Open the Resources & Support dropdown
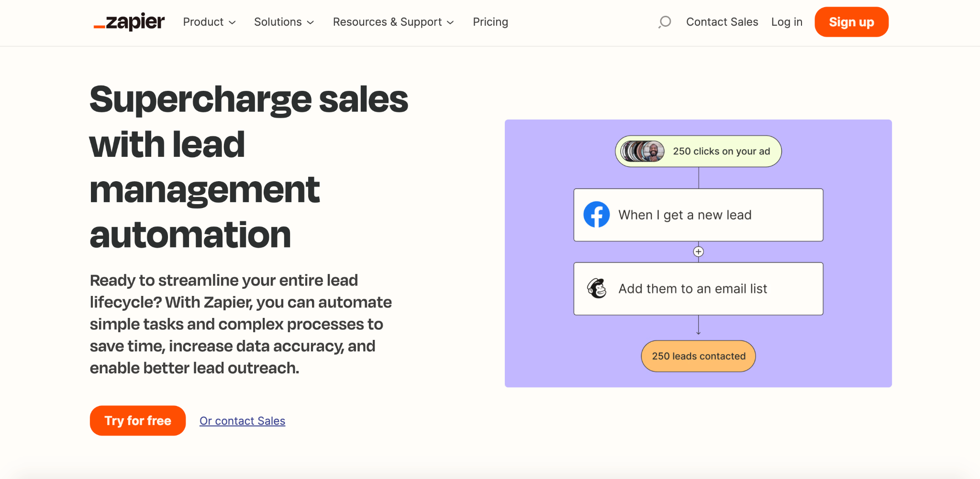980x479 pixels. pos(393,22)
